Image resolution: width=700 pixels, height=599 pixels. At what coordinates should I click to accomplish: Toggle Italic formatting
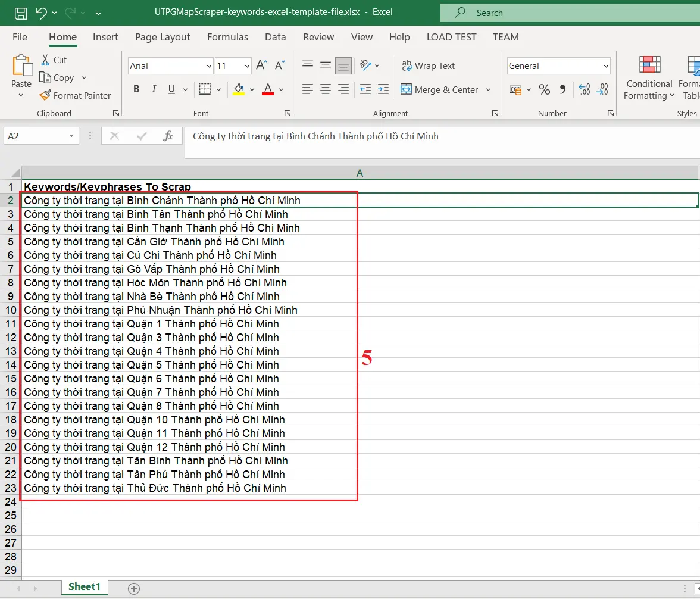coord(154,89)
